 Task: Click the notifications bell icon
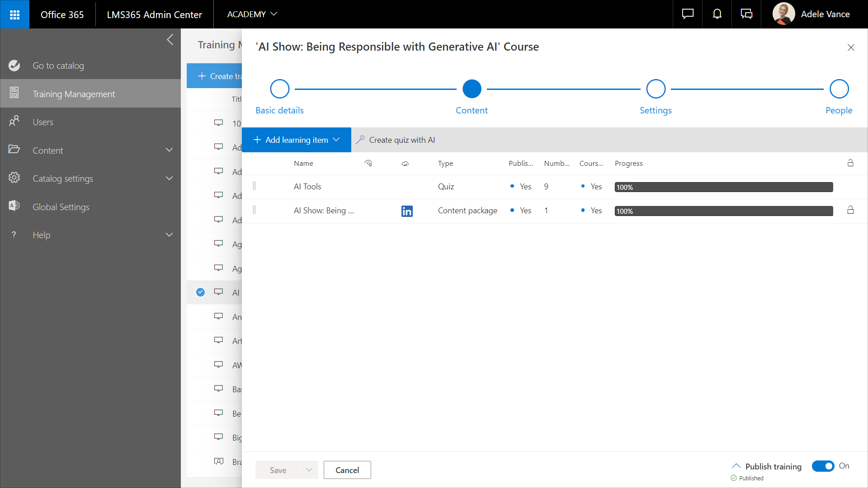[x=717, y=14]
